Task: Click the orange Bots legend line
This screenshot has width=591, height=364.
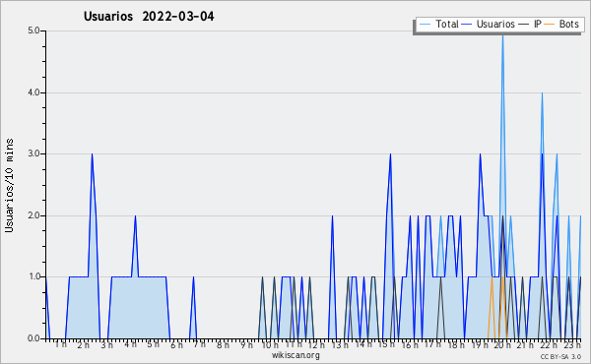Action: [x=550, y=25]
